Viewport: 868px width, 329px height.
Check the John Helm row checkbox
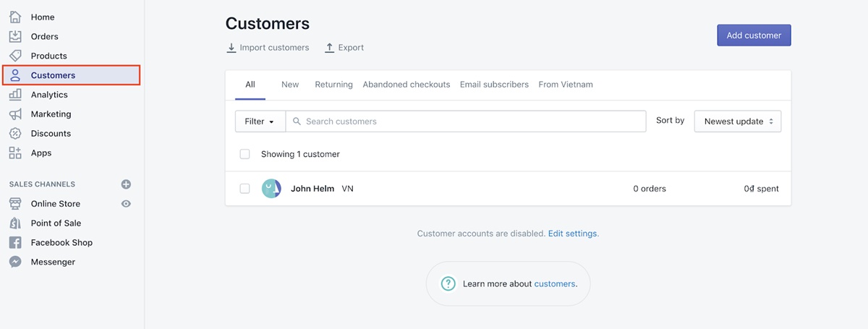[x=244, y=189]
